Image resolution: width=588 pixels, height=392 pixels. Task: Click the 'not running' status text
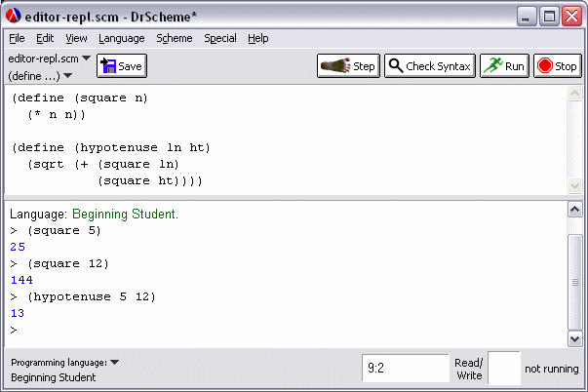[551, 369]
